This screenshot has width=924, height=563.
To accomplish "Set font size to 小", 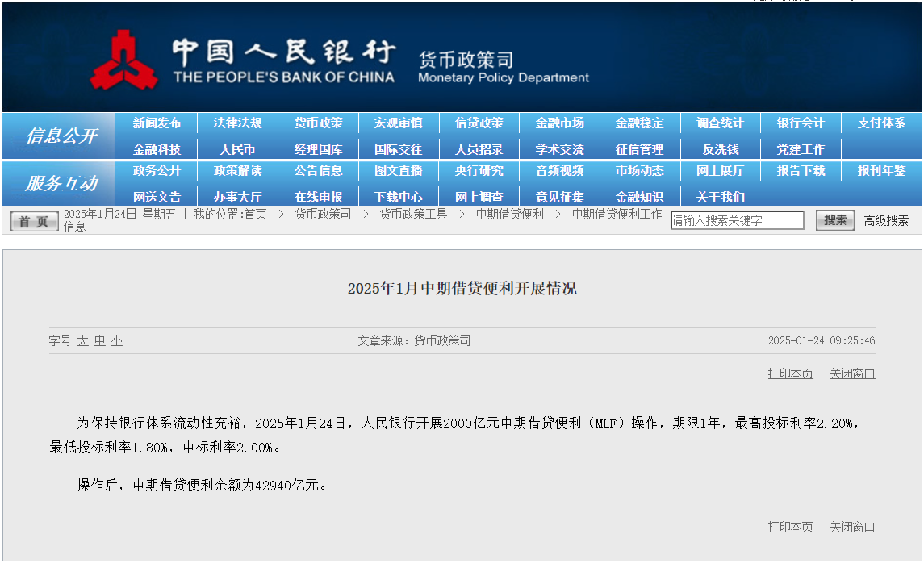I will point(117,341).
